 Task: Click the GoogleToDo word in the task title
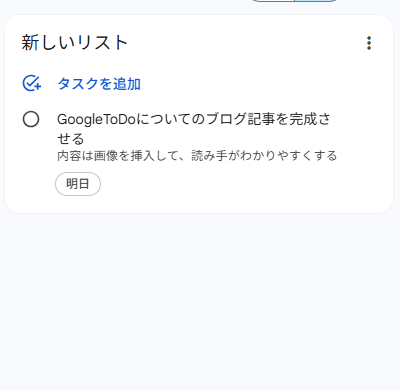[96, 119]
